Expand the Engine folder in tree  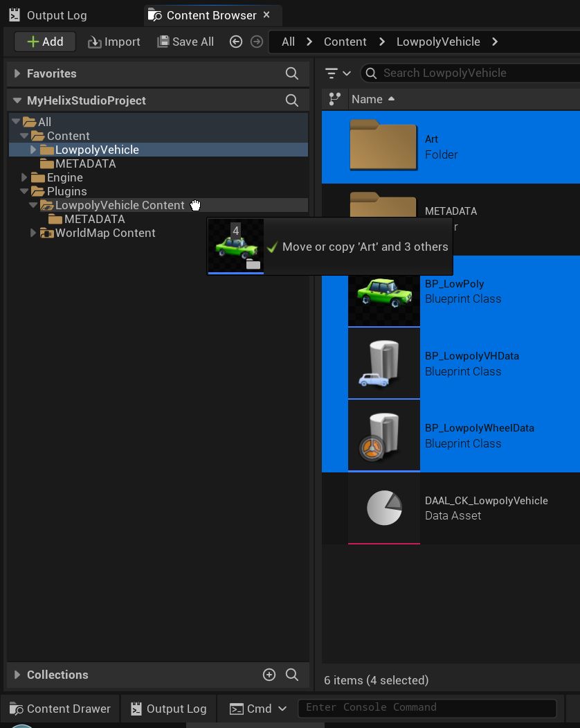coord(24,177)
